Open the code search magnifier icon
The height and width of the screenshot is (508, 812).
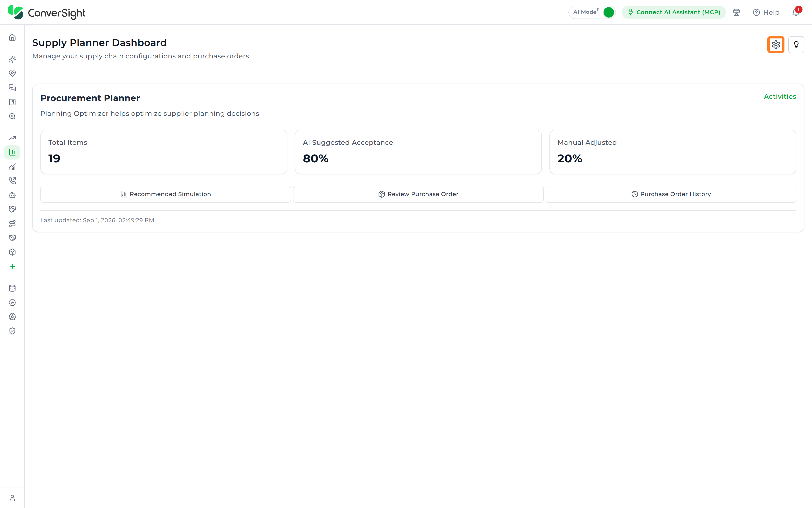[12, 116]
